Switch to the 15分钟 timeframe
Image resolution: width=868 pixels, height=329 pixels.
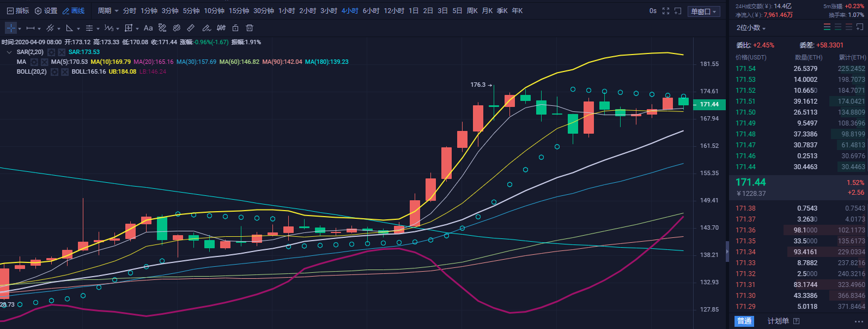[239, 11]
